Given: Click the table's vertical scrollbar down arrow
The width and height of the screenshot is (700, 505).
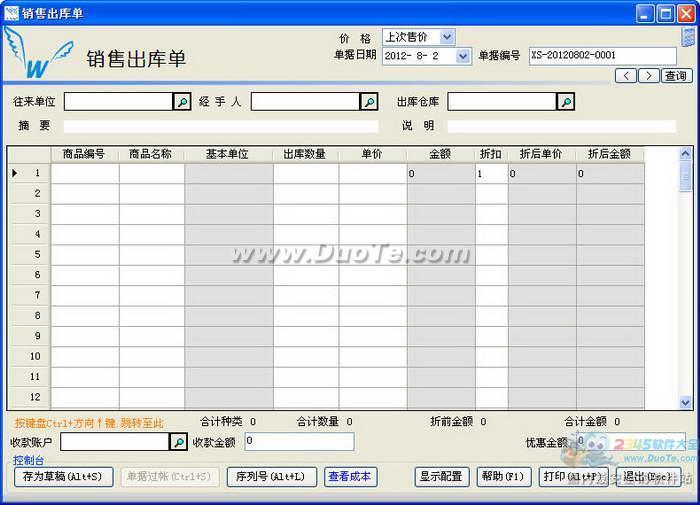Looking at the screenshot, I should click(686, 402).
